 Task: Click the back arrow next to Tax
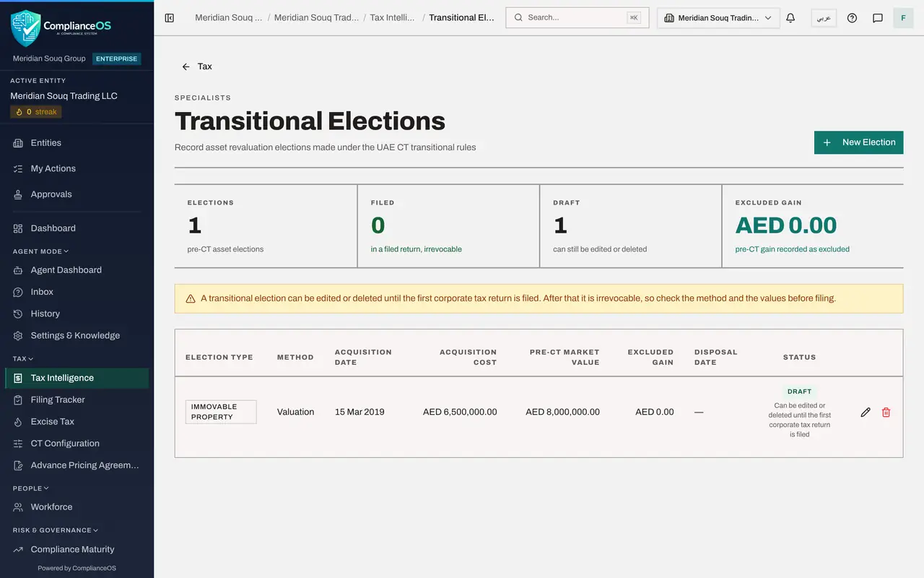[186, 66]
